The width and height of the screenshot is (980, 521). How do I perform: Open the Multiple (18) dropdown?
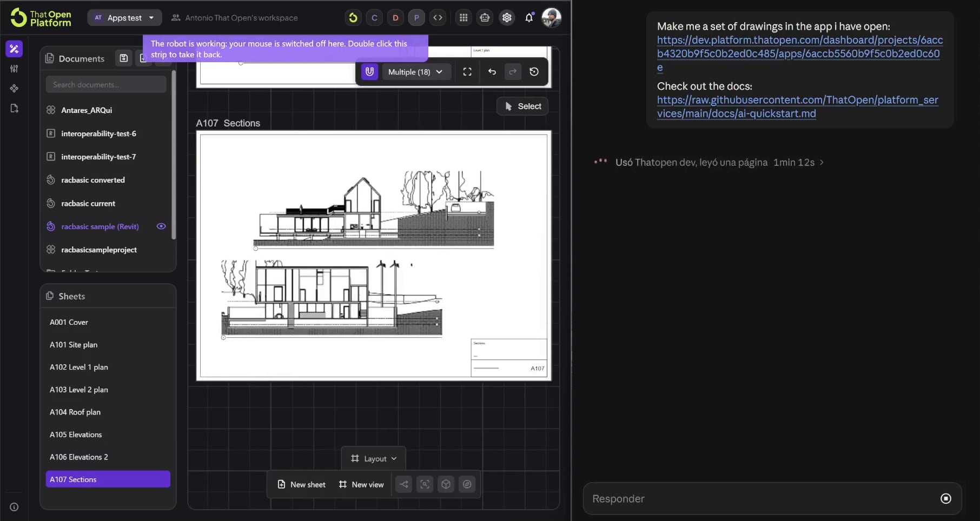coord(416,72)
